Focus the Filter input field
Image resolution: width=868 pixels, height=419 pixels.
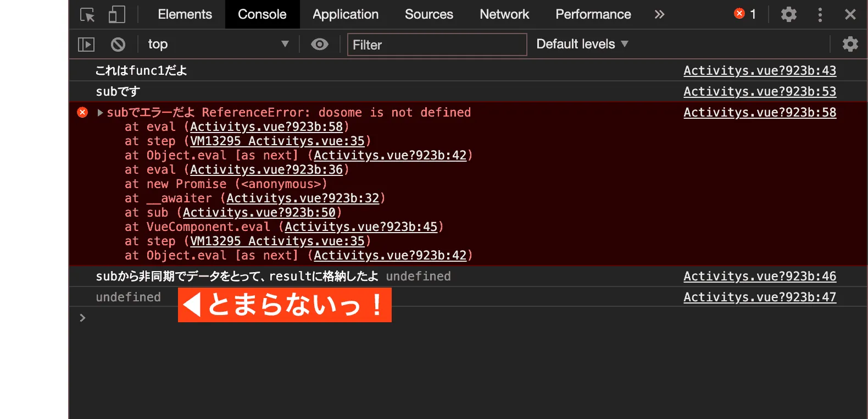coord(437,45)
